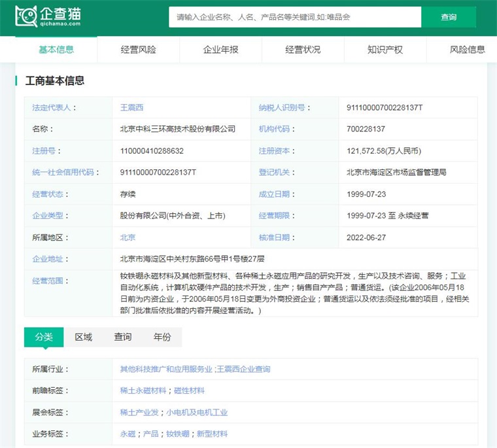Screen dimensions: 497x448
Task: Click the 企查猫 cat logo icon
Action: [26, 16]
